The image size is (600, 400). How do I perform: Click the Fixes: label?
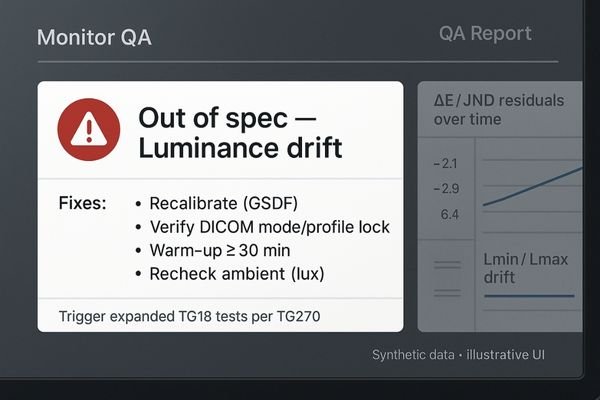coord(82,203)
